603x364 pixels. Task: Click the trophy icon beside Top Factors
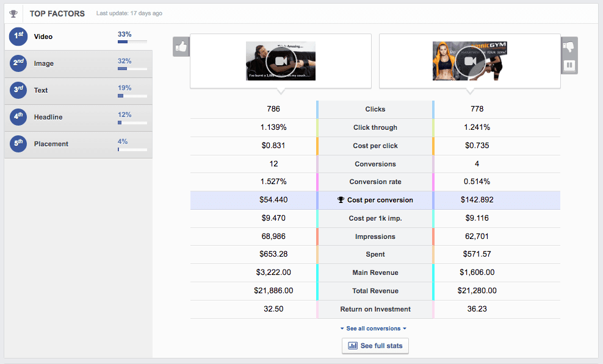[13, 13]
